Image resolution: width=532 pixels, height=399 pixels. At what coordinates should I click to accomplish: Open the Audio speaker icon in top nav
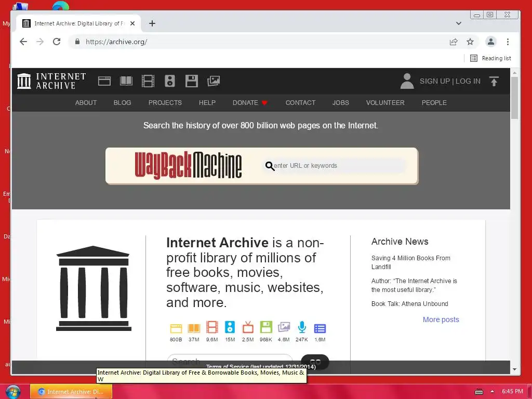click(x=170, y=81)
